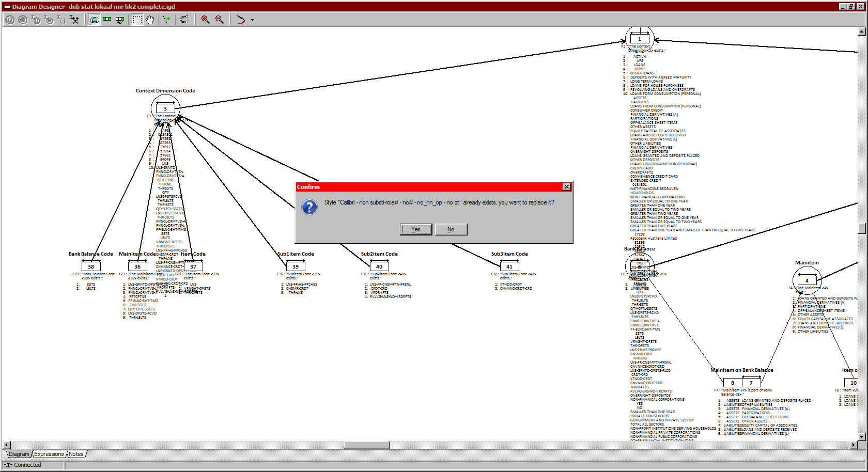This screenshot has width=868, height=472.
Task: Open the Notes tab
Action: 76,454
